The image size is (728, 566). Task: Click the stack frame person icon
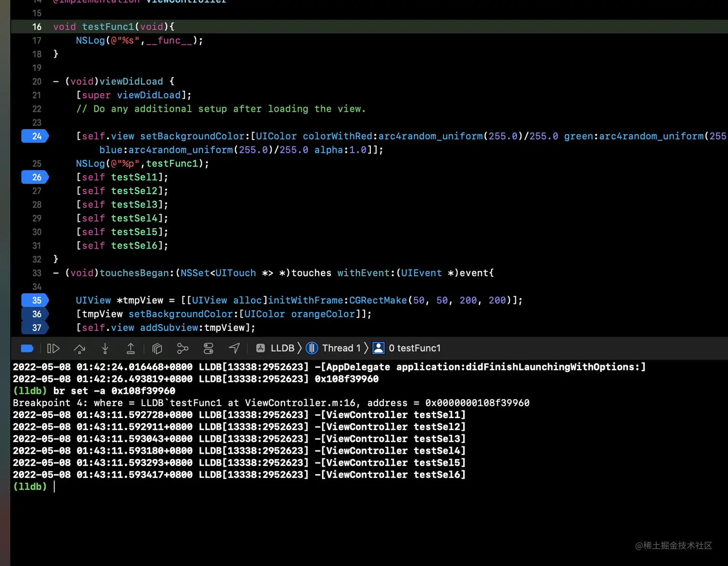click(379, 348)
